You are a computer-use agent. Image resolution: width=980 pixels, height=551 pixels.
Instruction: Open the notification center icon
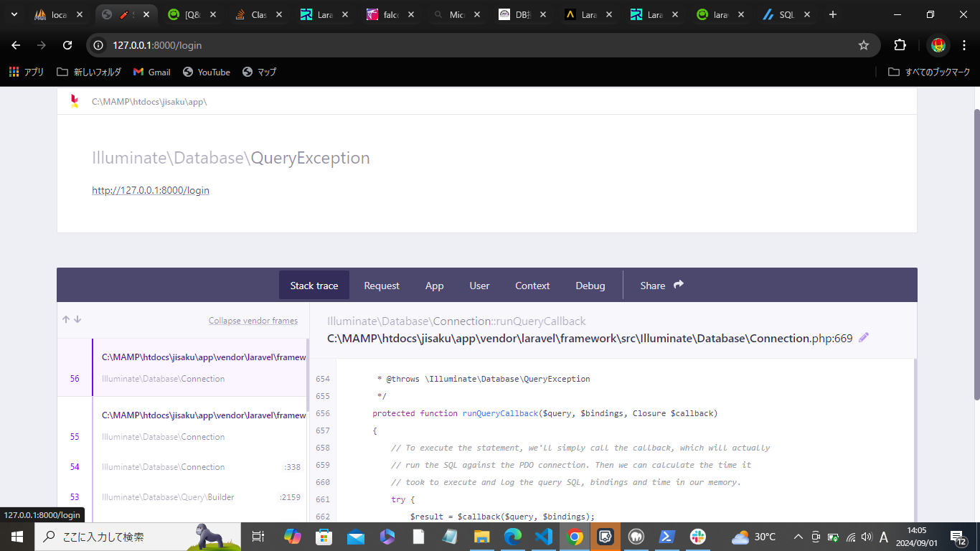pos(958,537)
